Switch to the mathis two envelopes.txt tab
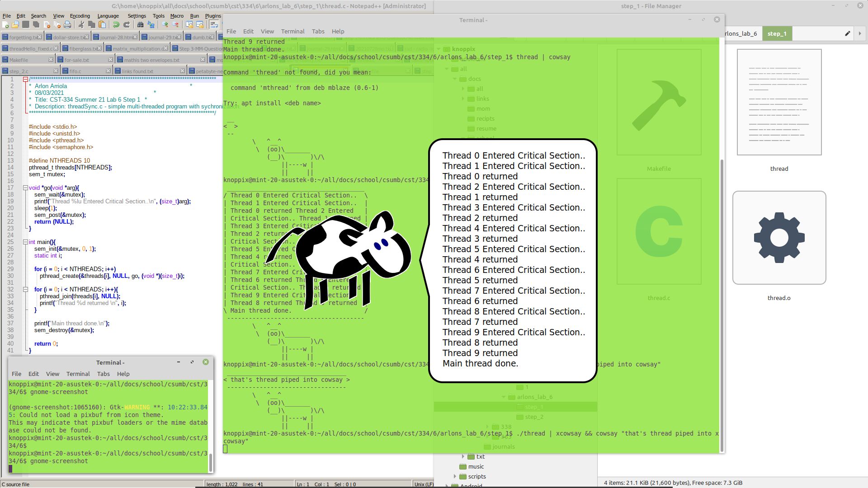 tap(161, 60)
